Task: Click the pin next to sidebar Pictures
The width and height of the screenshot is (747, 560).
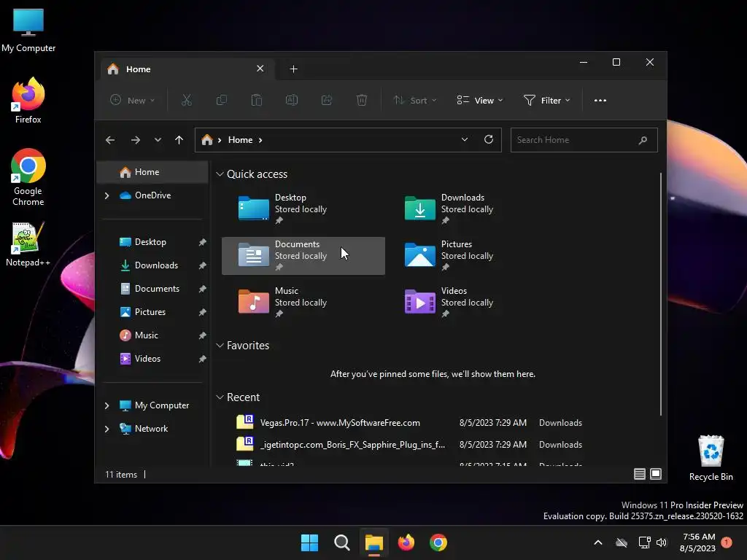Action: click(x=203, y=312)
